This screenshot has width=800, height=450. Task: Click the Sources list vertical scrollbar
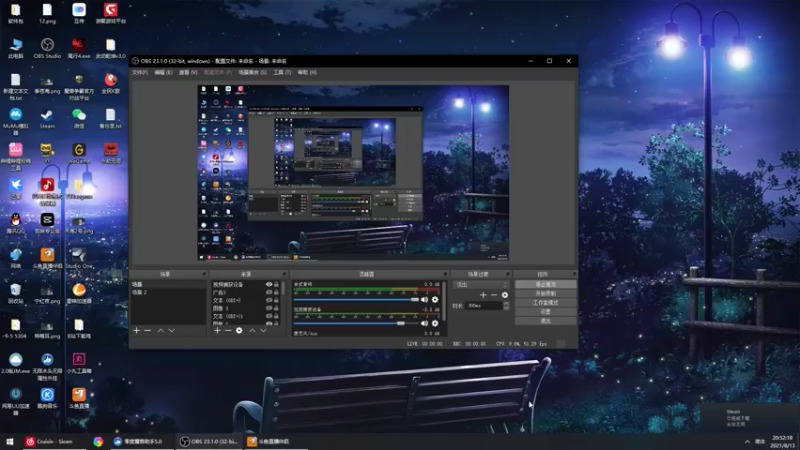[284, 302]
